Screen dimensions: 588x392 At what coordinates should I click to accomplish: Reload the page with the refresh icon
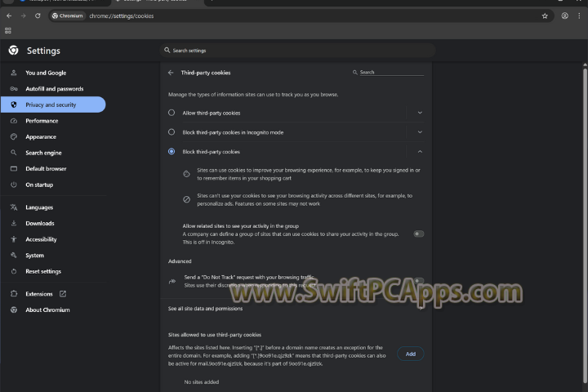tap(38, 16)
